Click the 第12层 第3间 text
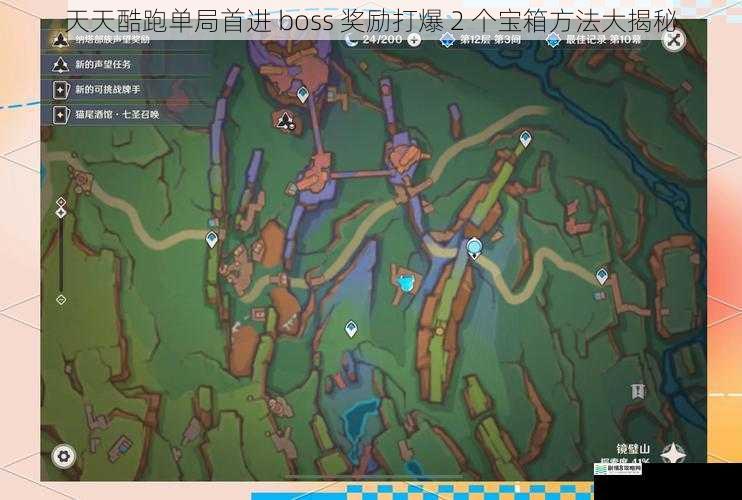 [490, 40]
